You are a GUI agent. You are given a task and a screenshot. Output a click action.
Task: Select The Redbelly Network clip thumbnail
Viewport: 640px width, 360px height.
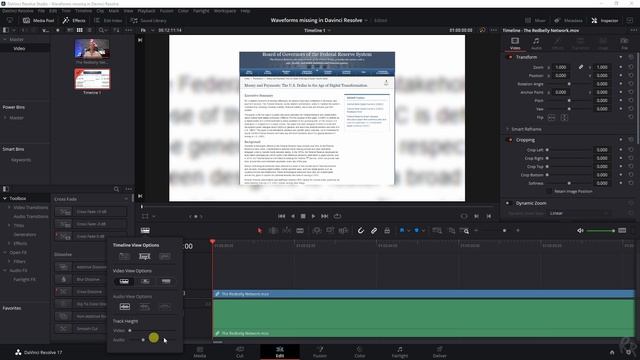point(92,49)
